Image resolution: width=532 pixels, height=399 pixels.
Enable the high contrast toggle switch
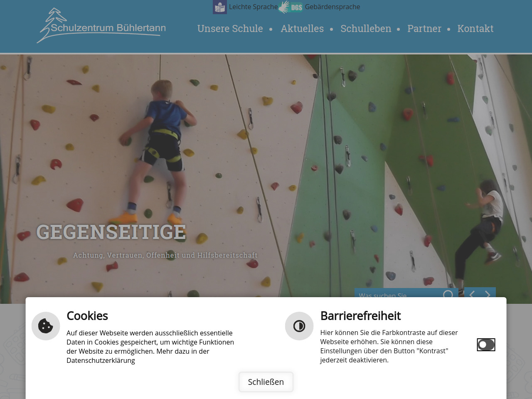(x=486, y=345)
